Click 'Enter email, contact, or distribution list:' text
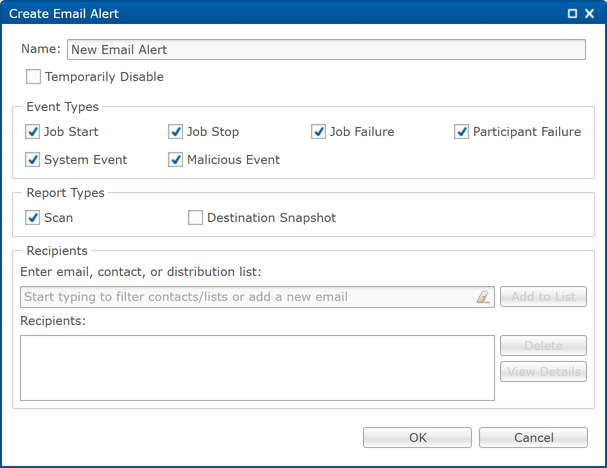Viewport: 607px width, 468px height. (141, 272)
